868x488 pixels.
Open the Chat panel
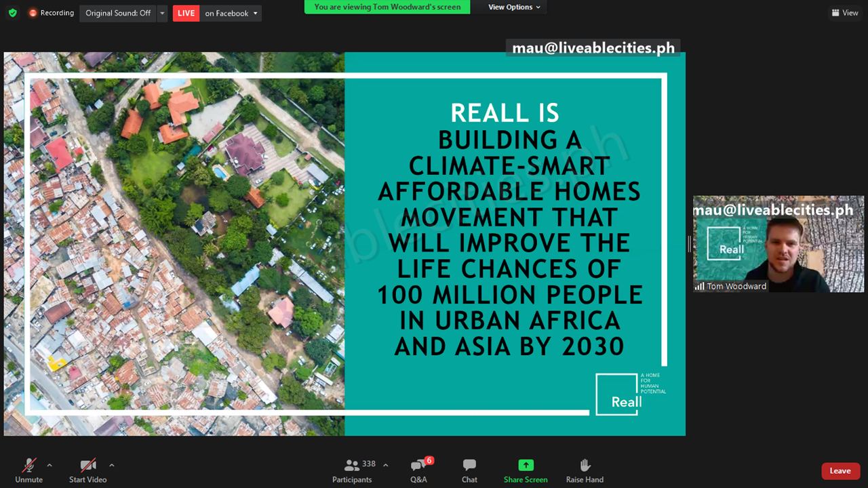coord(469,470)
